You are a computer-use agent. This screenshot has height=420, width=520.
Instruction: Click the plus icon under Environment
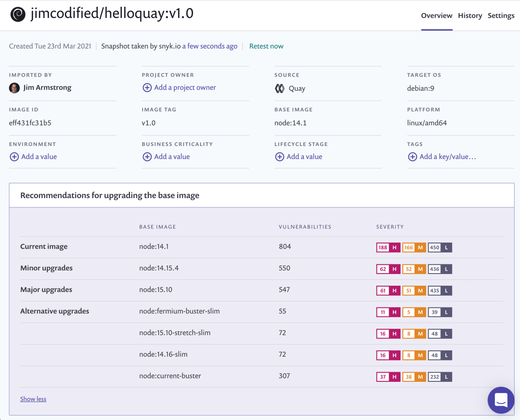14,157
